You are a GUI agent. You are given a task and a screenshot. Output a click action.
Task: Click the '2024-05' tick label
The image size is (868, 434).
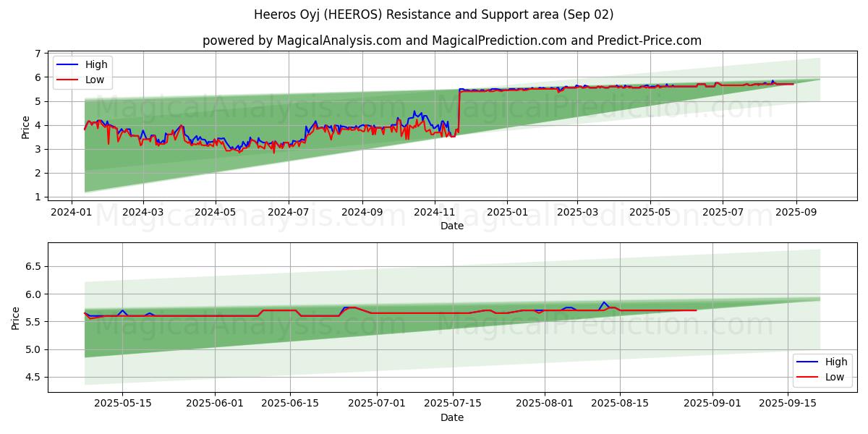(216, 211)
